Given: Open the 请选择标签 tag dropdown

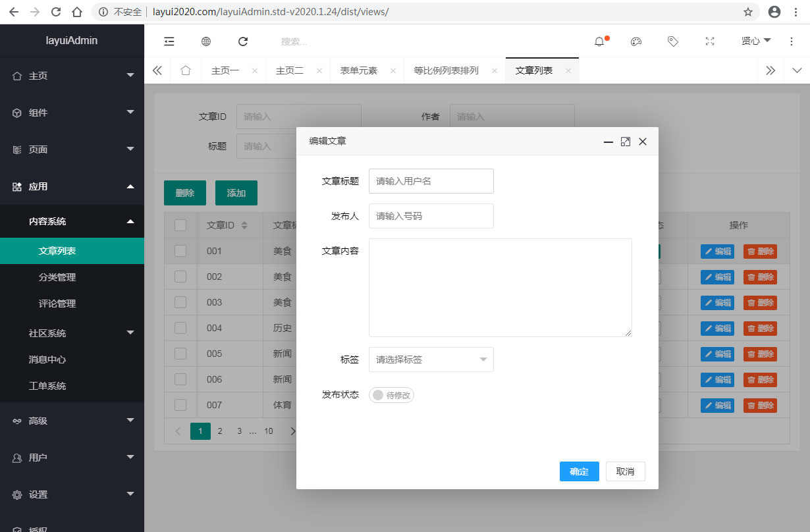Looking at the screenshot, I should click(431, 359).
